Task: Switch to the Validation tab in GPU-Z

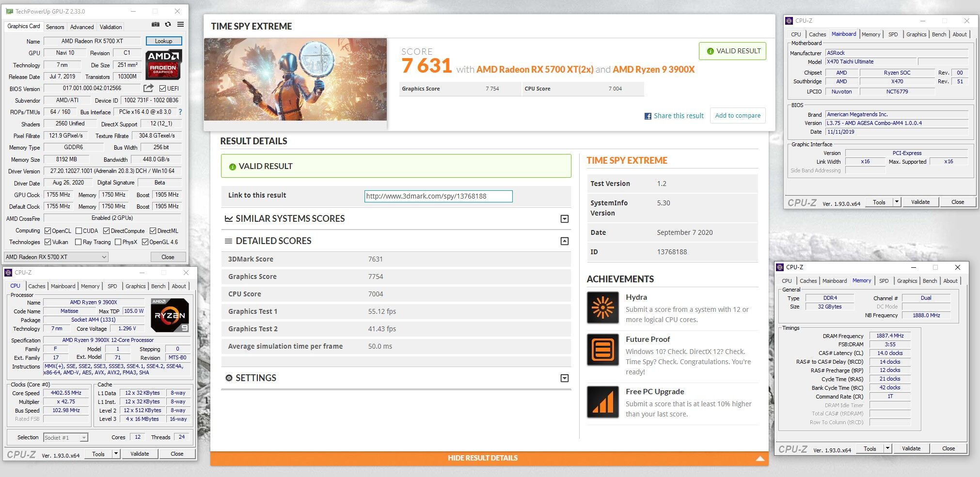Action: pyautogui.click(x=111, y=27)
